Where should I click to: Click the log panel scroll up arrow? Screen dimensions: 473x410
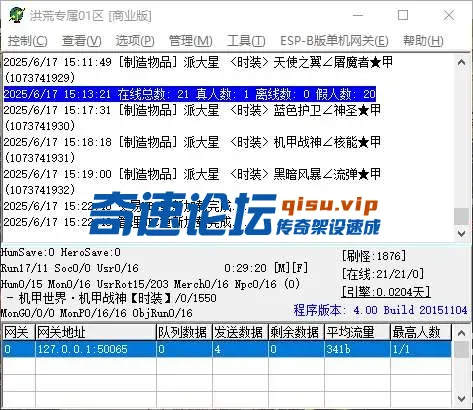click(462, 62)
